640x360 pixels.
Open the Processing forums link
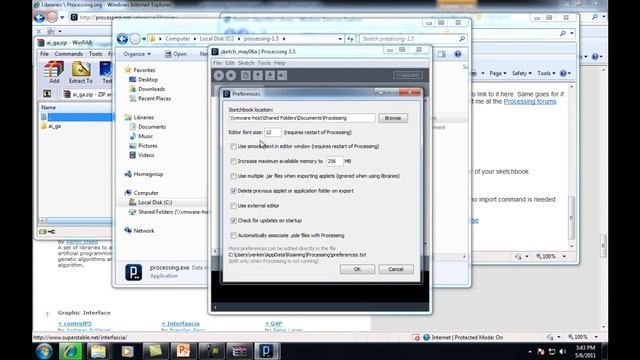pyautogui.click(x=530, y=101)
